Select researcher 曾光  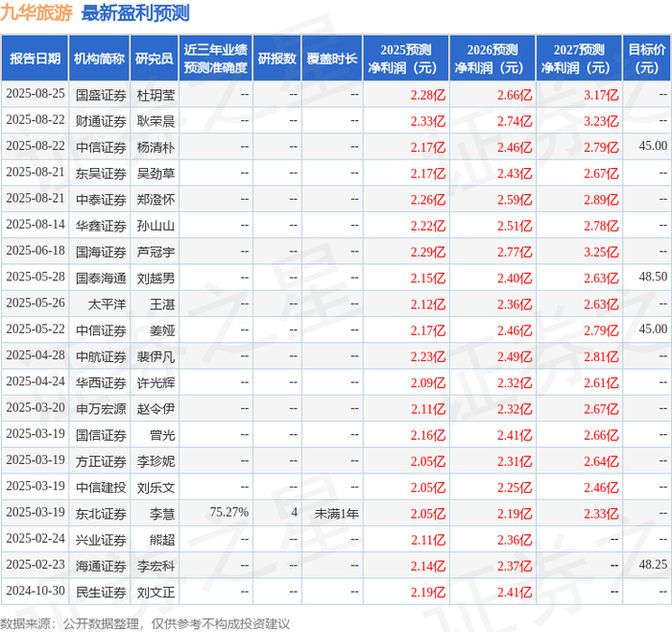point(162,435)
